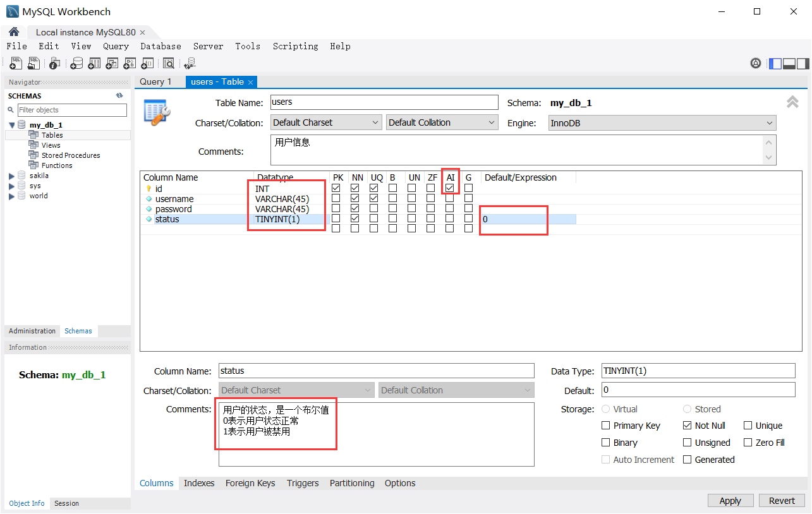
Task: Create new table toolbar icon
Action: (94, 63)
